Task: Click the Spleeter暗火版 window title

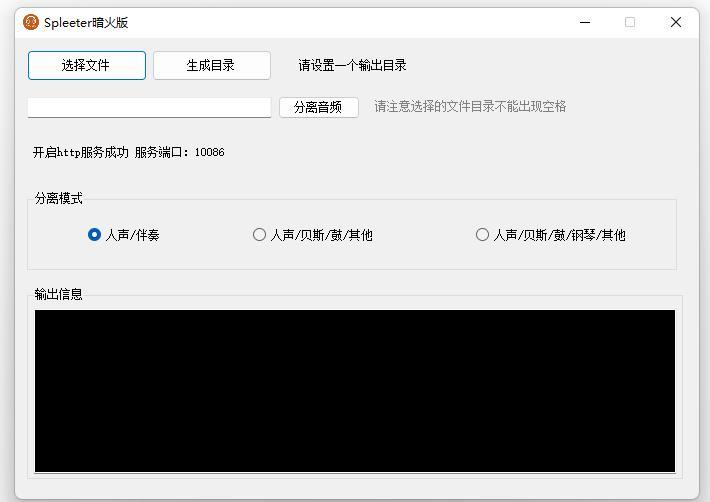Action: coord(86,22)
